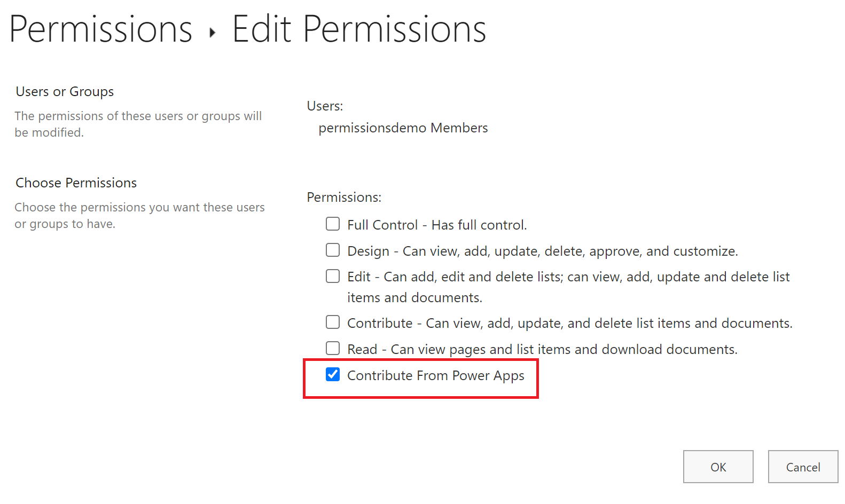Toggle the Read permission checkbox
This screenshot has width=845, height=504.
point(333,349)
